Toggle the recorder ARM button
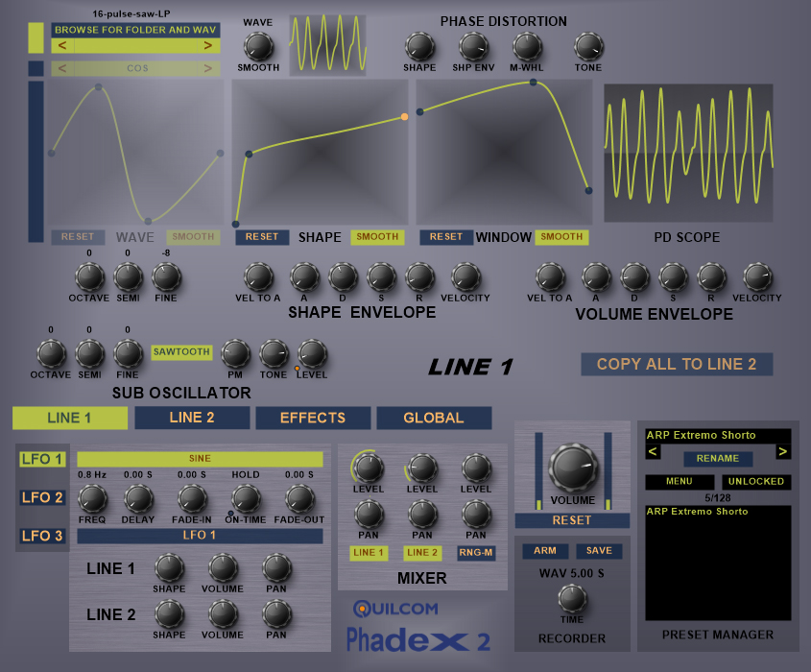The image size is (811, 672). pyautogui.click(x=545, y=551)
